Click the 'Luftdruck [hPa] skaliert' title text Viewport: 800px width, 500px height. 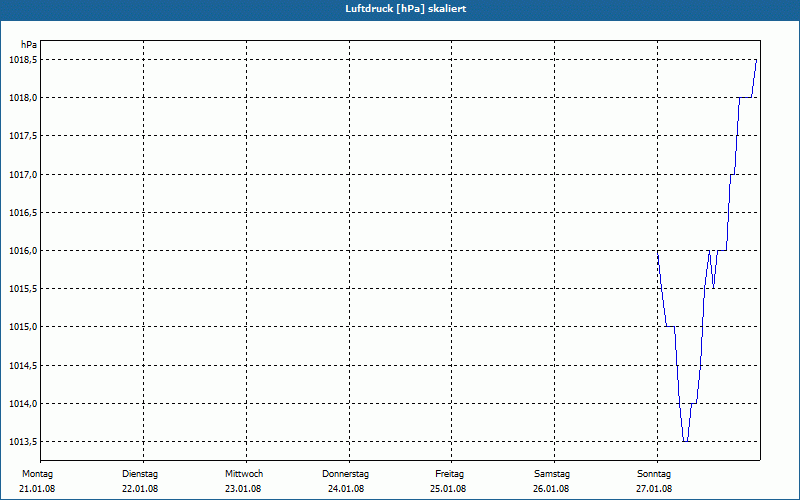tap(406, 9)
